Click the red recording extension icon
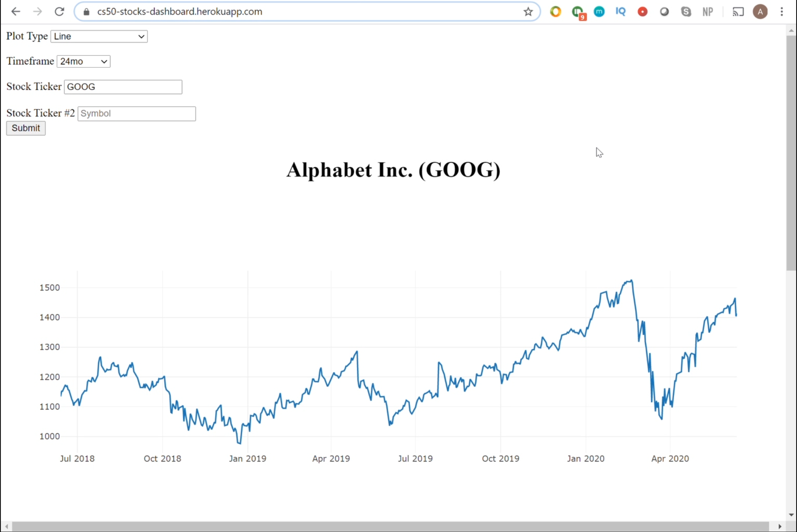Image resolution: width=797 pixels, height=532 pixels. 642,12
